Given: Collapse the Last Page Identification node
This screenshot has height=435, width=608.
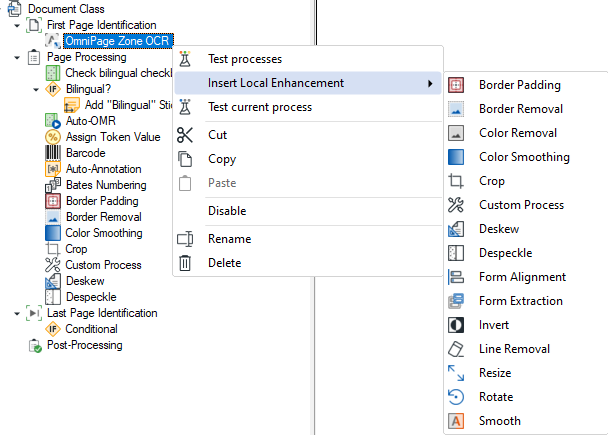Looking at the screenshot, I should coord(17,313).
